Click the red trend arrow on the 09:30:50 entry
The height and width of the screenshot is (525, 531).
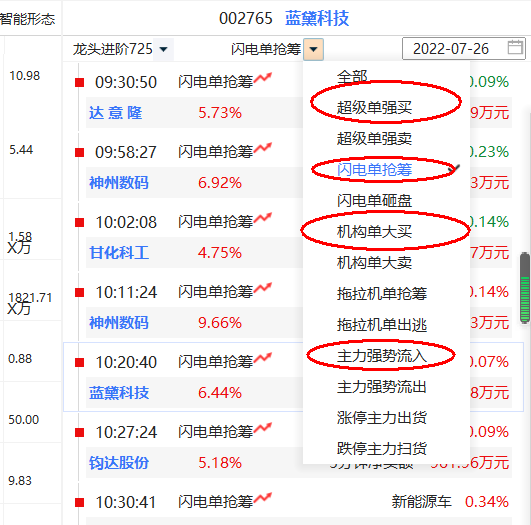pyautogui.click(x=263, y=78)
